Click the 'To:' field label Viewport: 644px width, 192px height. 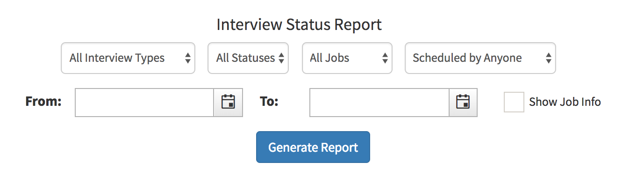269,102
